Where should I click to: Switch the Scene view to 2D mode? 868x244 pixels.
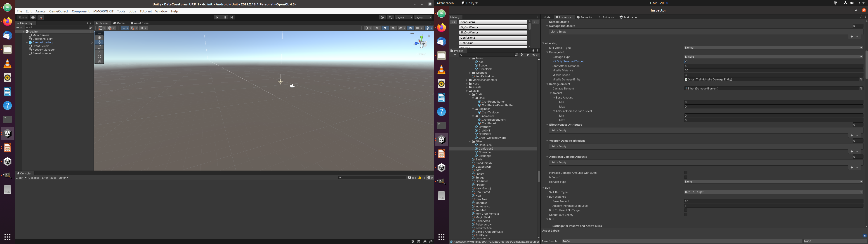click(377, 28)
